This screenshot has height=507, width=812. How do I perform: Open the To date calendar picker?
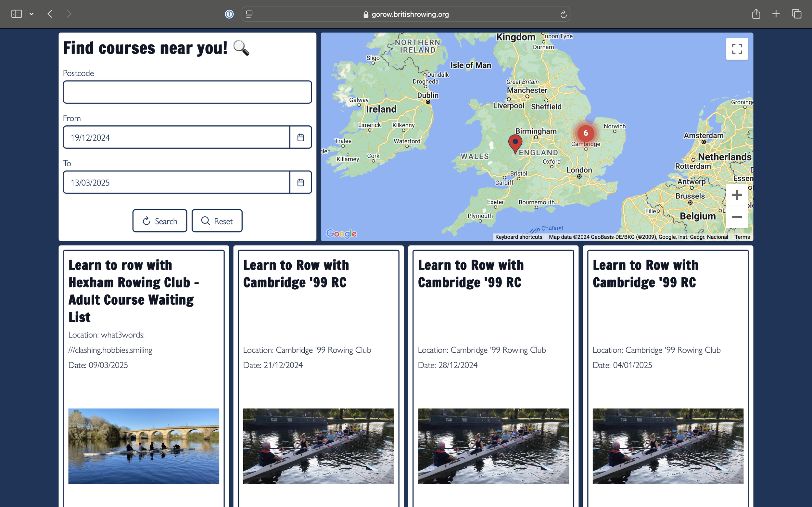tap(300, 182)
